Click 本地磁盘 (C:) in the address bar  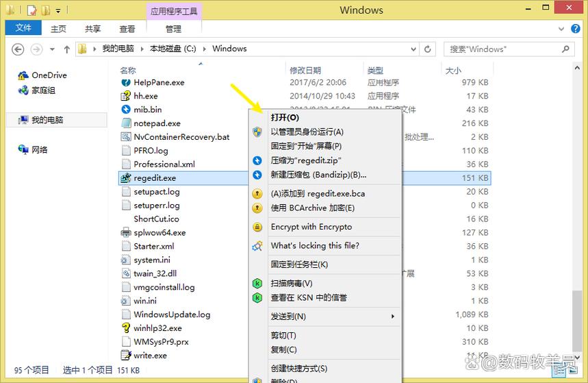(x=173, y=49)
